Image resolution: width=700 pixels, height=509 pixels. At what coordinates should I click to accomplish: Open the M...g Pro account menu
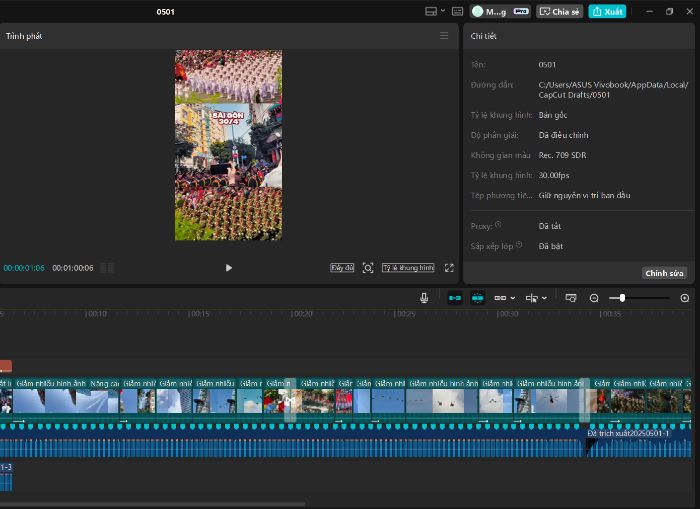[x=501, y=12]
